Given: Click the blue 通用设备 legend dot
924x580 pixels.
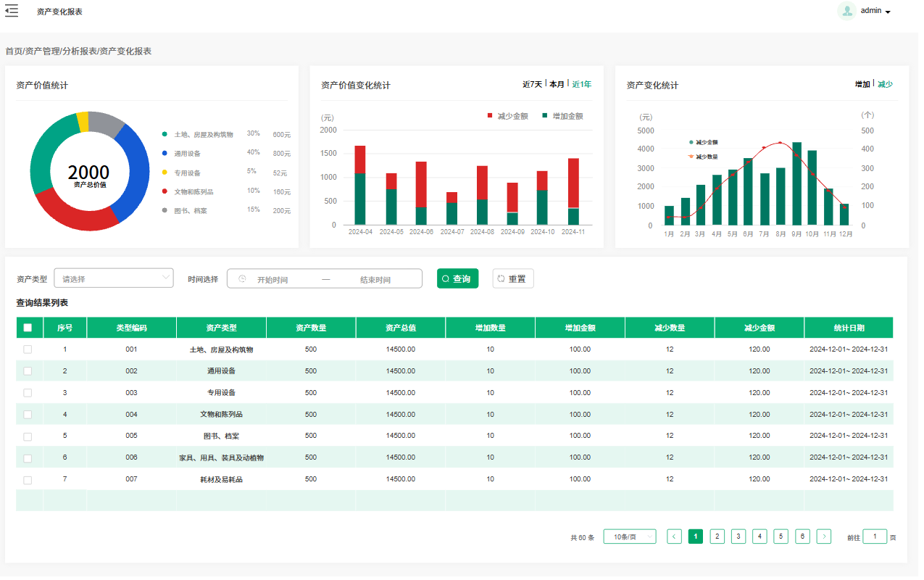Looking at the screenshot, I should pos(165,154).
